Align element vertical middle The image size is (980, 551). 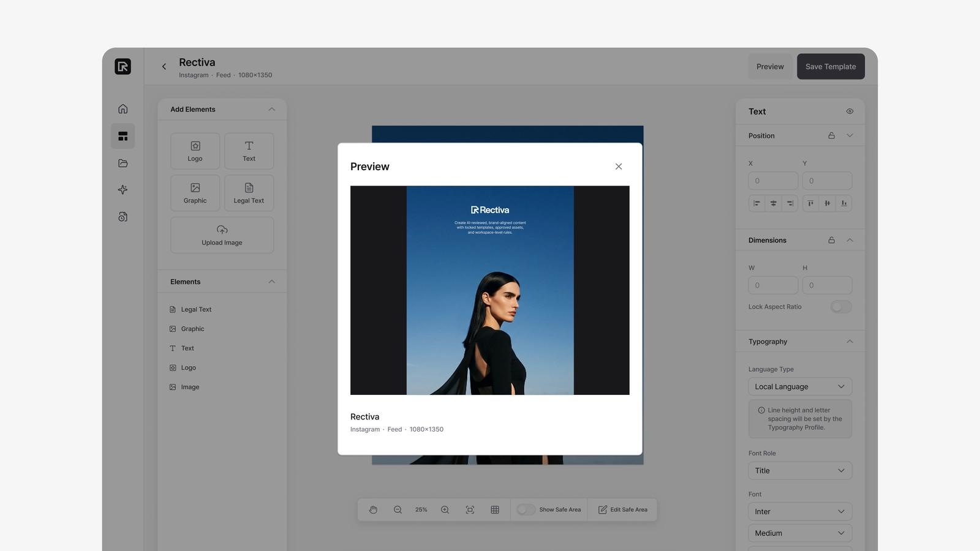pos(827,203)
